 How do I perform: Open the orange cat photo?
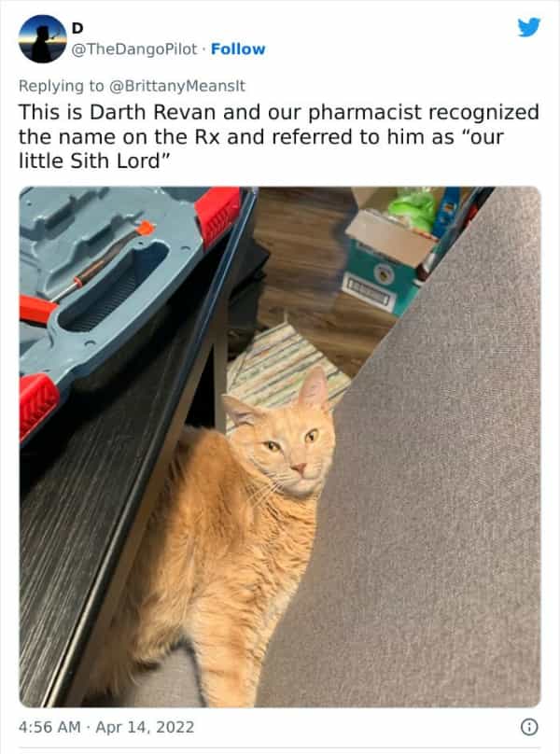[x=280, y=447]
